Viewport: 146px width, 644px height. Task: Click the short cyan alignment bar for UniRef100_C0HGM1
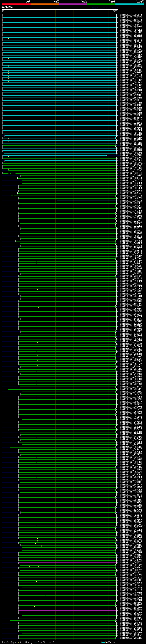[x=55, y=156]
